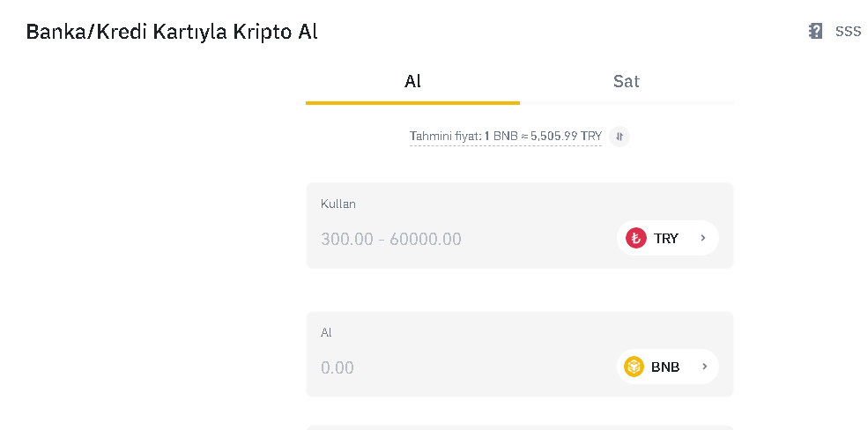Click the Al label above 0.00

pos(326,332)
